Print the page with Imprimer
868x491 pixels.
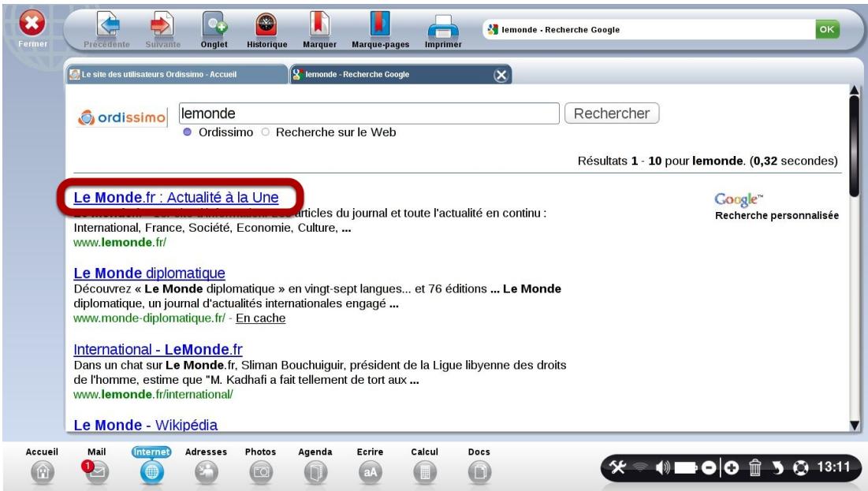[443, 30]
